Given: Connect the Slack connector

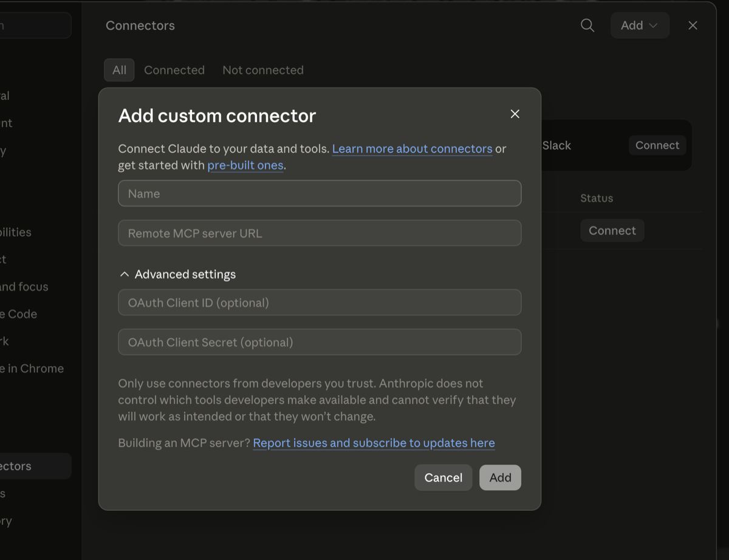Looking at the screenshot, I should pyautogui.click(x=657, y=145).
